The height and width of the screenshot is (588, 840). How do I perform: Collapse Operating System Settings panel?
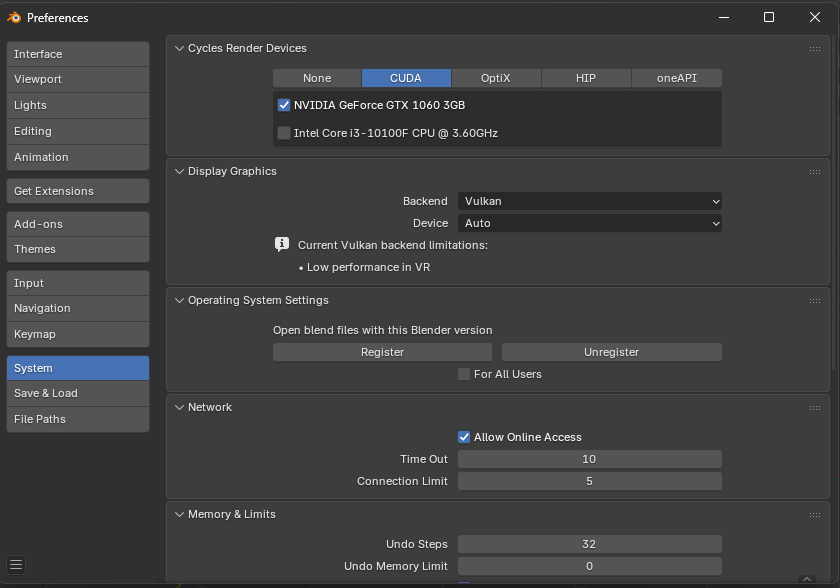coord(179,300)
